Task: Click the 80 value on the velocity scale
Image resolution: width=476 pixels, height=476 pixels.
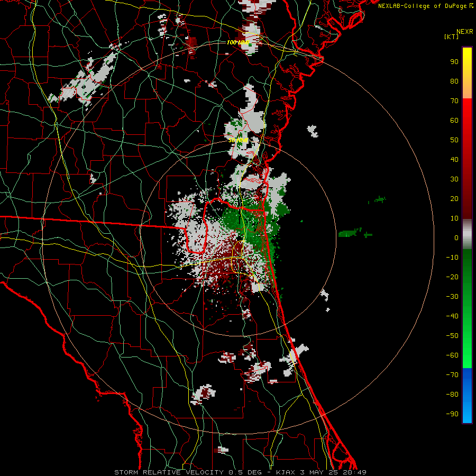Action: (454, 81)
